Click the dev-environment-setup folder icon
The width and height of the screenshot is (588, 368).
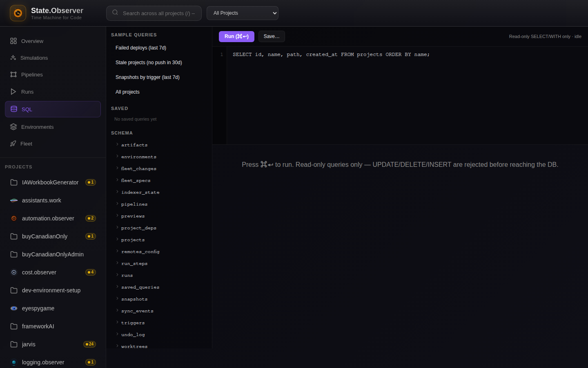[x=14, y=290]
